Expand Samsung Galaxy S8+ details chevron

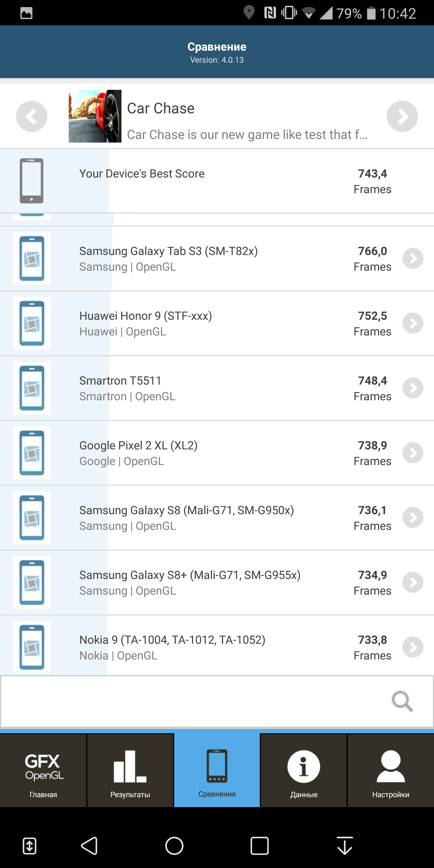coord(413,583)
